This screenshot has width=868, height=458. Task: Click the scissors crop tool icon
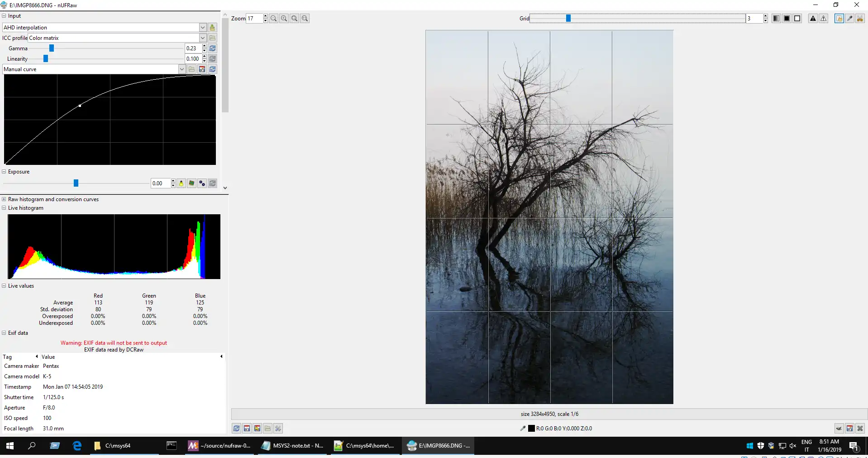point(860,19)
